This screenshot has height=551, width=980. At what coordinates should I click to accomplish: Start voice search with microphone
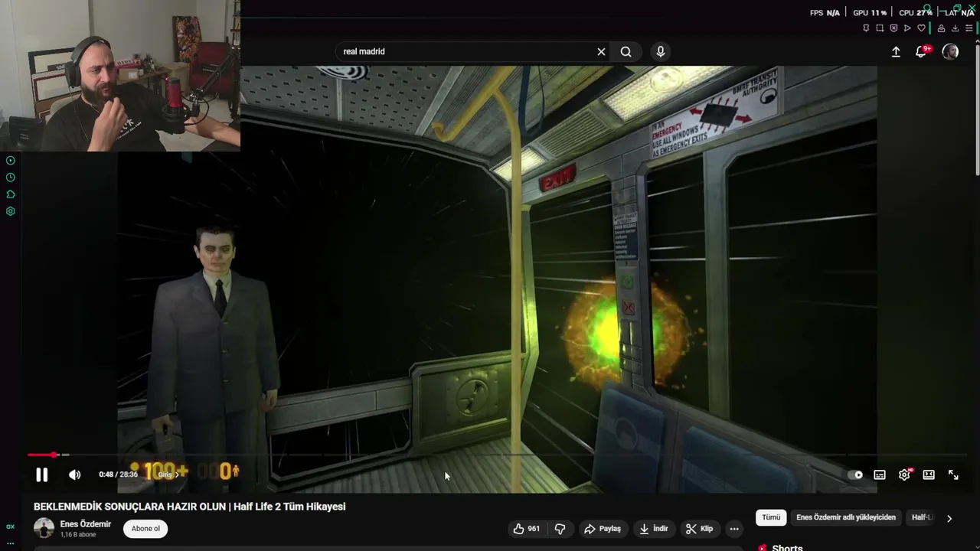661,52
